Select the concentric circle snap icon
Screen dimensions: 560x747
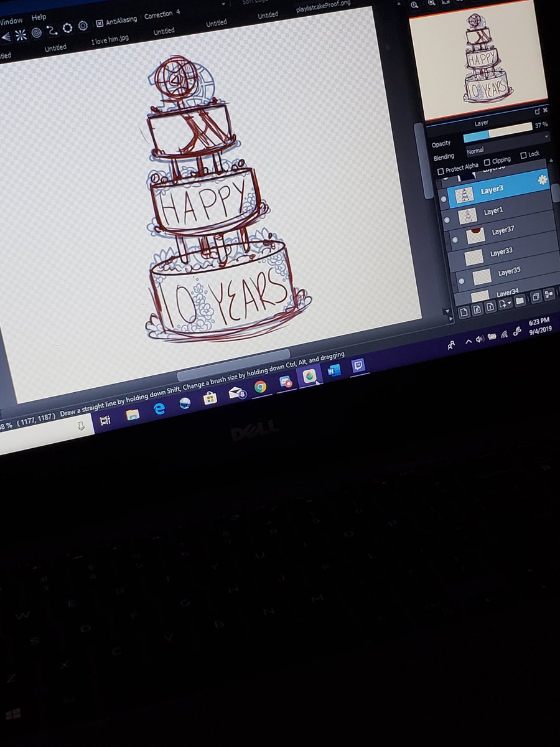point(37,32)
